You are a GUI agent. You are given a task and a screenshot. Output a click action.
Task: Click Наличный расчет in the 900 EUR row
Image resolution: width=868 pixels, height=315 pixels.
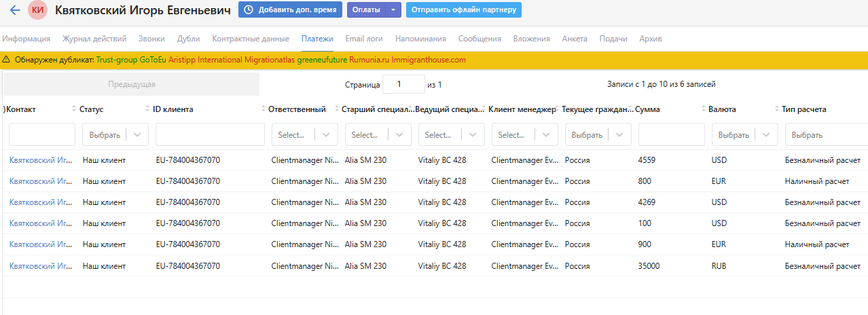817,244
